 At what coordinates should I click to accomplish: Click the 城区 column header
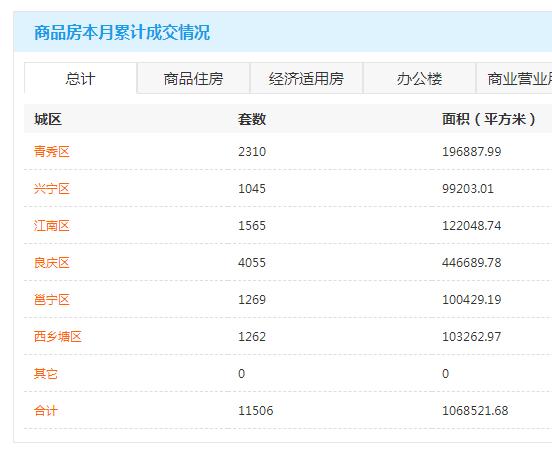coord(48,119)
